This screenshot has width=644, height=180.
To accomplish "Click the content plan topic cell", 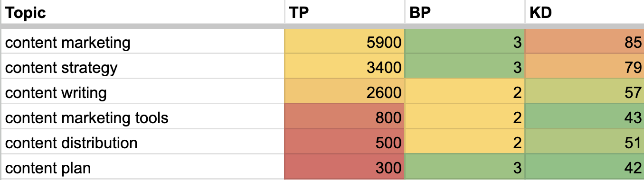I will [142, 168].
